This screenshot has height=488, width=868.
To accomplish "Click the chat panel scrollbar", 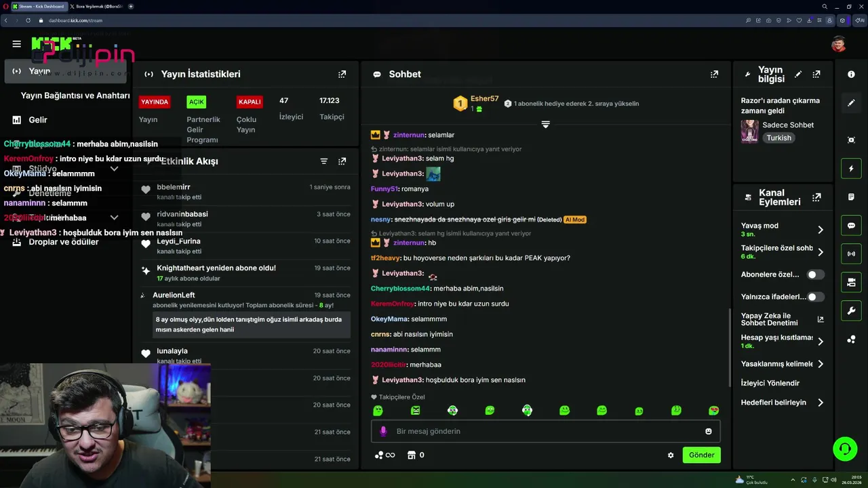I will [x=730, y=347].
